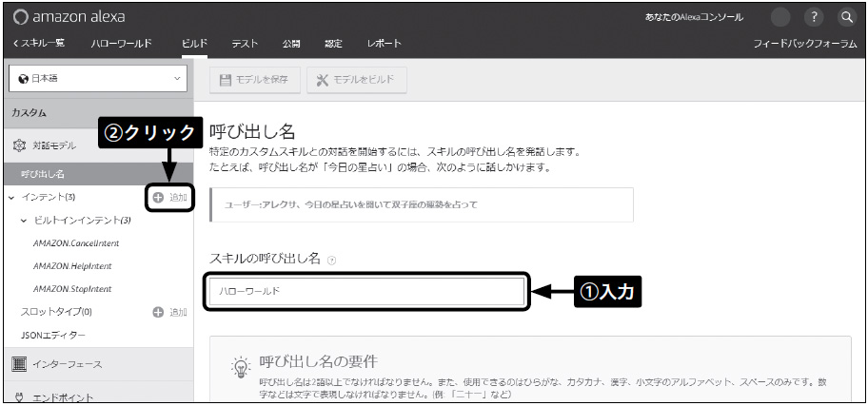The width and height of the screenshot is (868, 406).
Task: Go back to スキル一覧
Action: tap(38, 43)
